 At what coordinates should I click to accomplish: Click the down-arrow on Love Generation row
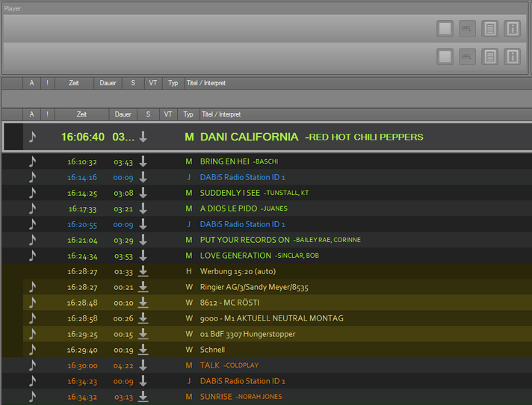point(143,256)
